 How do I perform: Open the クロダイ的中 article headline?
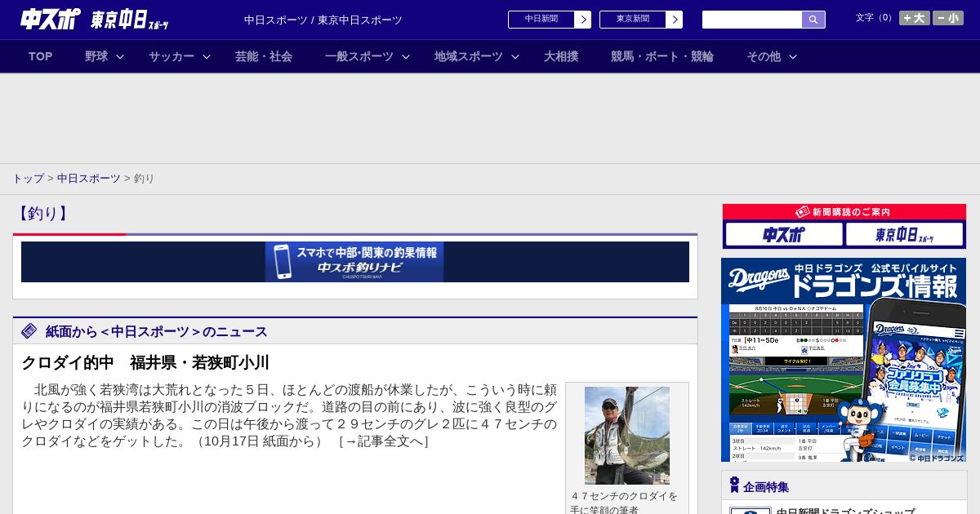(x=145, y=362)
